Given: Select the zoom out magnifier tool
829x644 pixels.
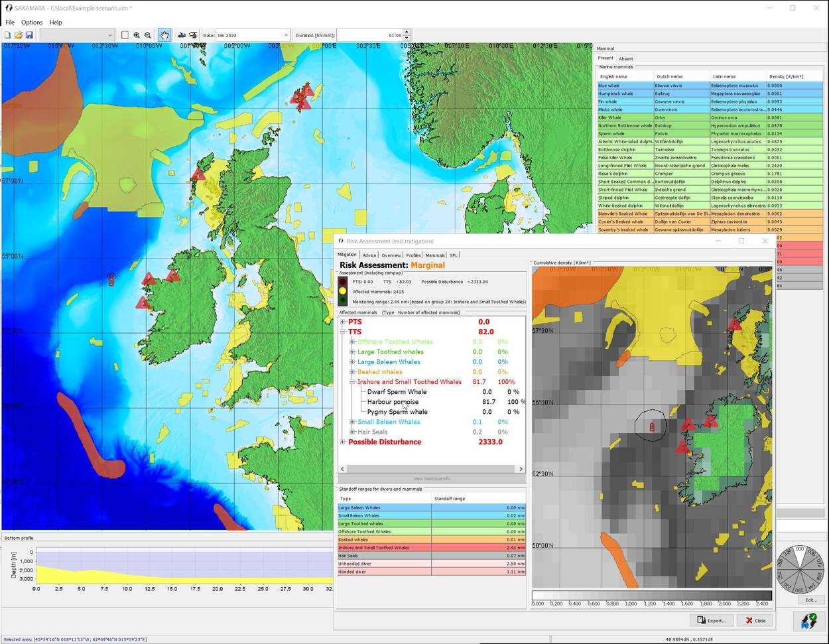Looking at the screenshot, I should (x=148, y=35).
